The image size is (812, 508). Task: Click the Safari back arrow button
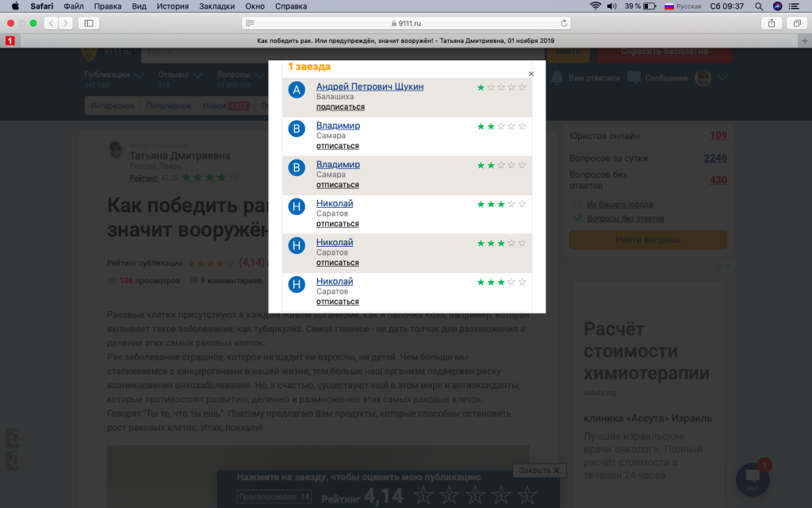(x=51, y=23)
